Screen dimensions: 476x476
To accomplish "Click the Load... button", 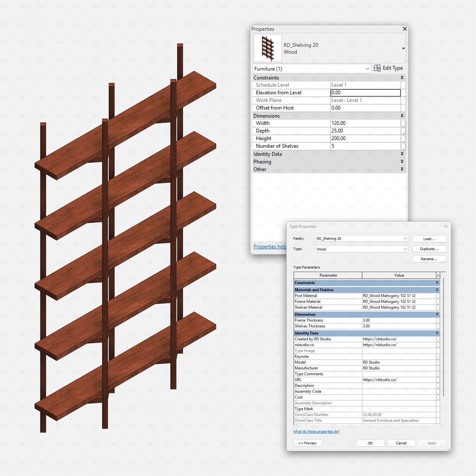I will (429, 239).
